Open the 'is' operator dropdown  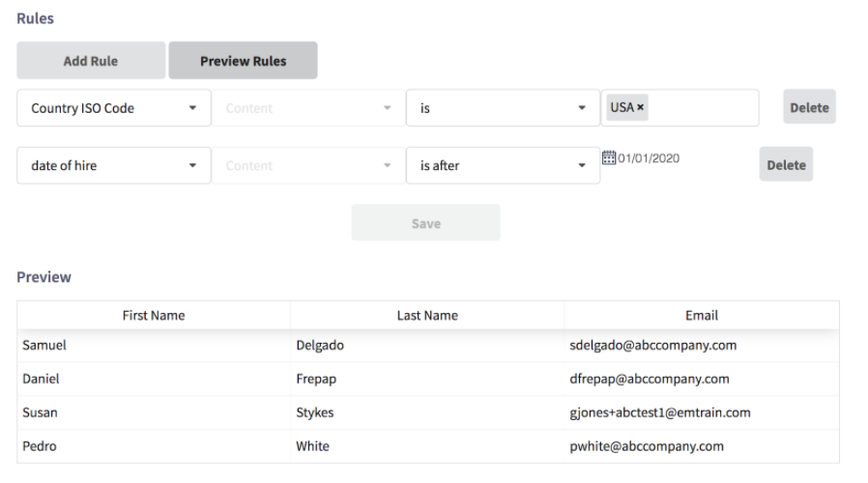coord(503,108)
